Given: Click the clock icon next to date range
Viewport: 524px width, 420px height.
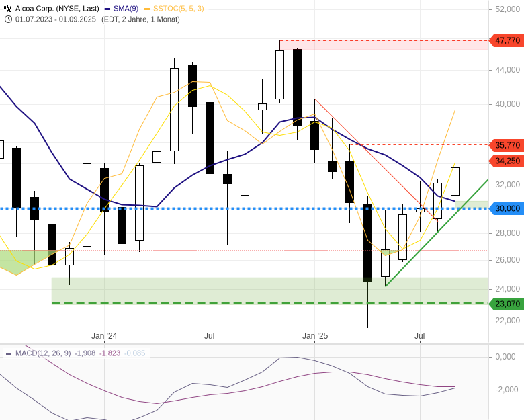Looking at the screenshot, I should click(x=8, y=19).
